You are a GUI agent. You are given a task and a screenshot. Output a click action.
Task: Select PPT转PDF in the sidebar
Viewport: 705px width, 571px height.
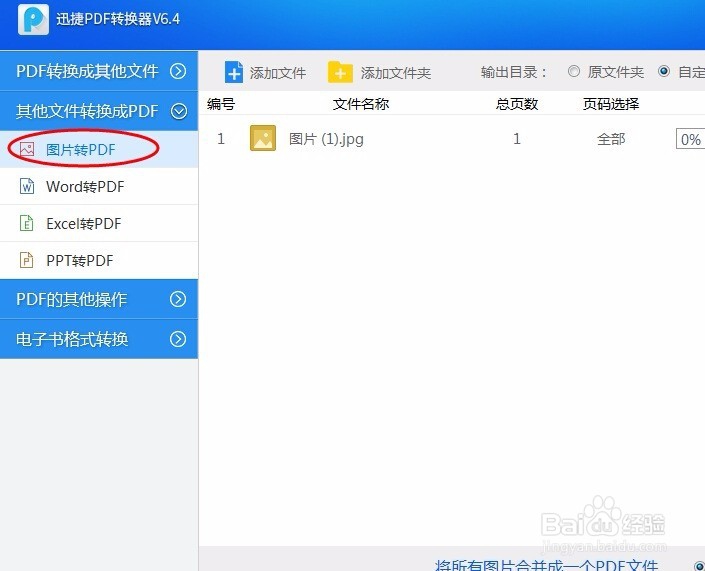[99, 260]
